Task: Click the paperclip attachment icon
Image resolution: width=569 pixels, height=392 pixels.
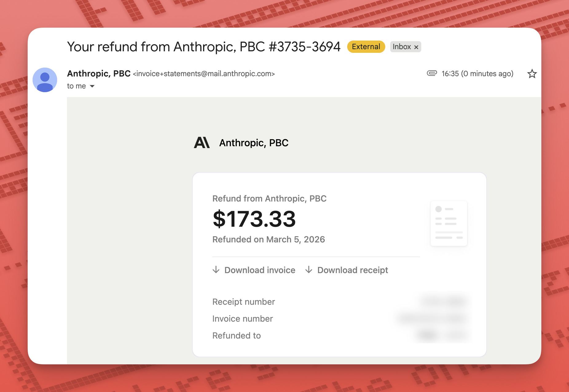Action: (x=432, y=73)
